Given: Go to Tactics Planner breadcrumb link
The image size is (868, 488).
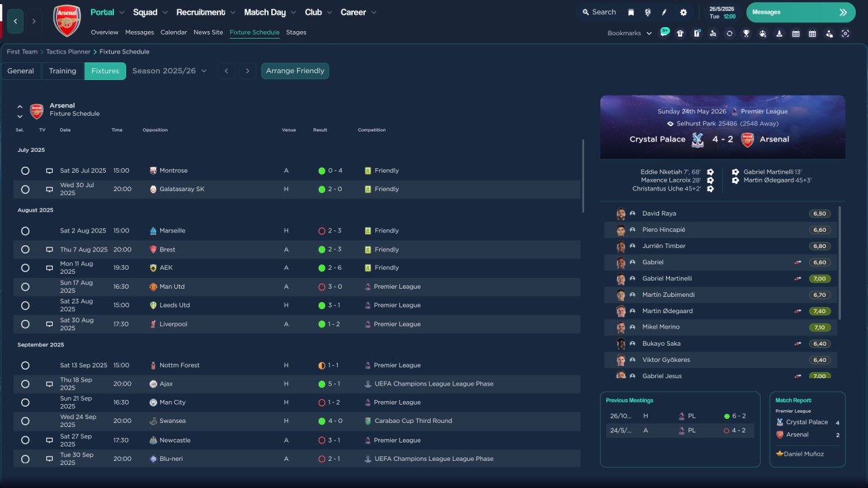Looking at the screenshot, I should click(69, 52).
